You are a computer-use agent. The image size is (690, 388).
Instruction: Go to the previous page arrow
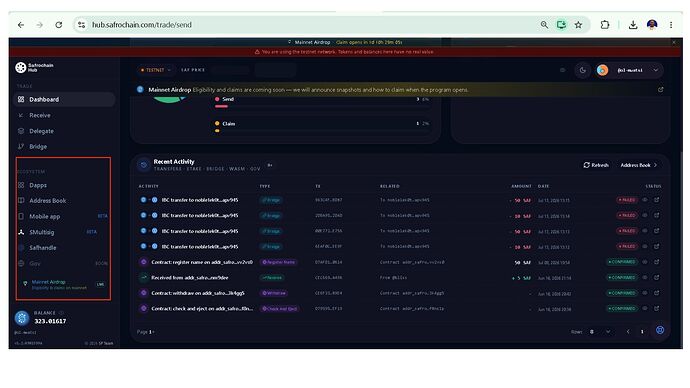coord(628,332)
